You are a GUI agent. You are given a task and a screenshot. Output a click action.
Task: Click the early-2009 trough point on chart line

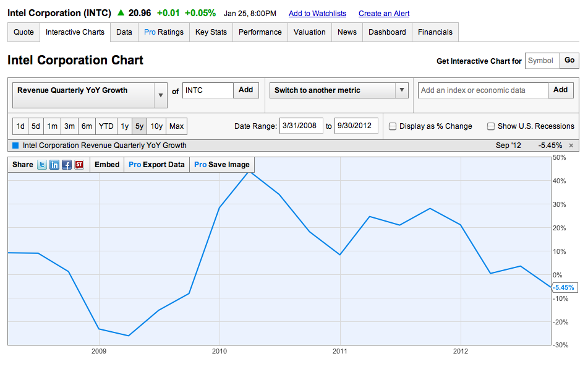pos(129,336)
